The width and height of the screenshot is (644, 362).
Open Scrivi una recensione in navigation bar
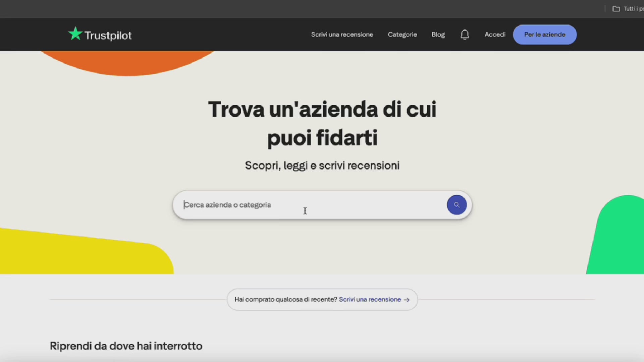click(x=342, y=35)
